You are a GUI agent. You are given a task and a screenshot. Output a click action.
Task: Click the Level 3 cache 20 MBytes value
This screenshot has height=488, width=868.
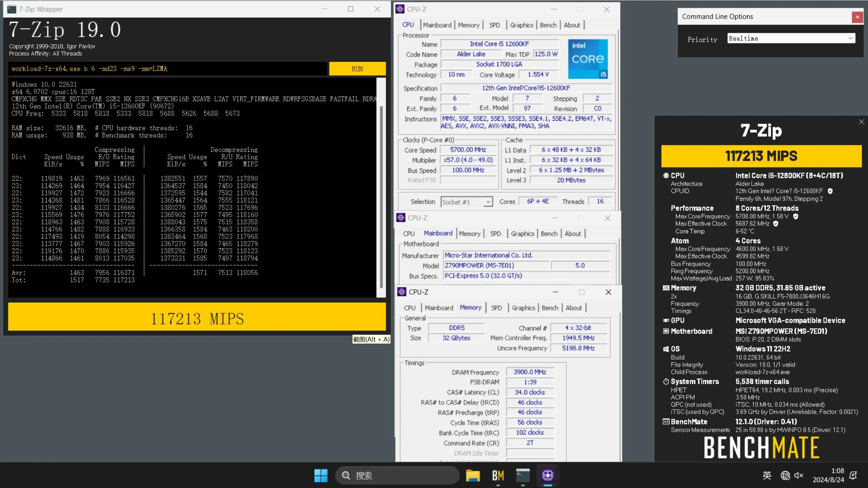571,180
